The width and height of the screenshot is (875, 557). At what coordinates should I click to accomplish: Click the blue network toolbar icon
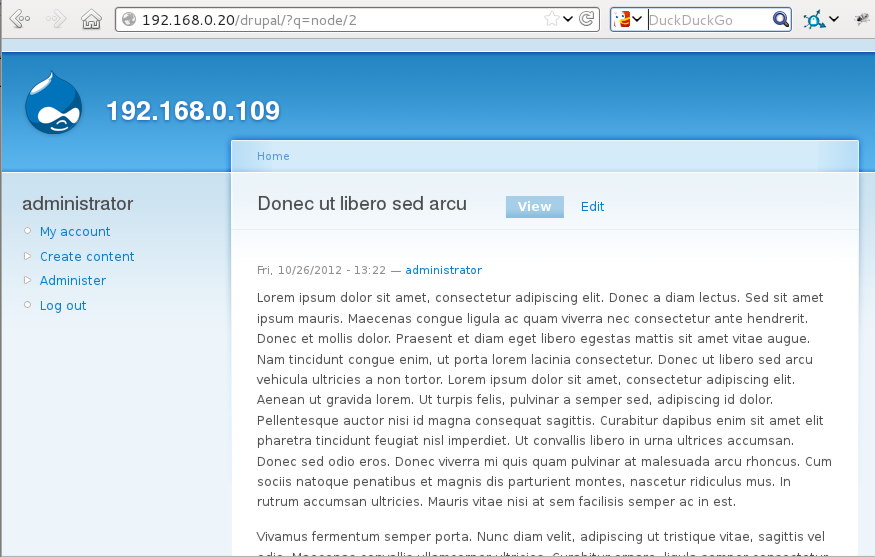click(815, 19)
